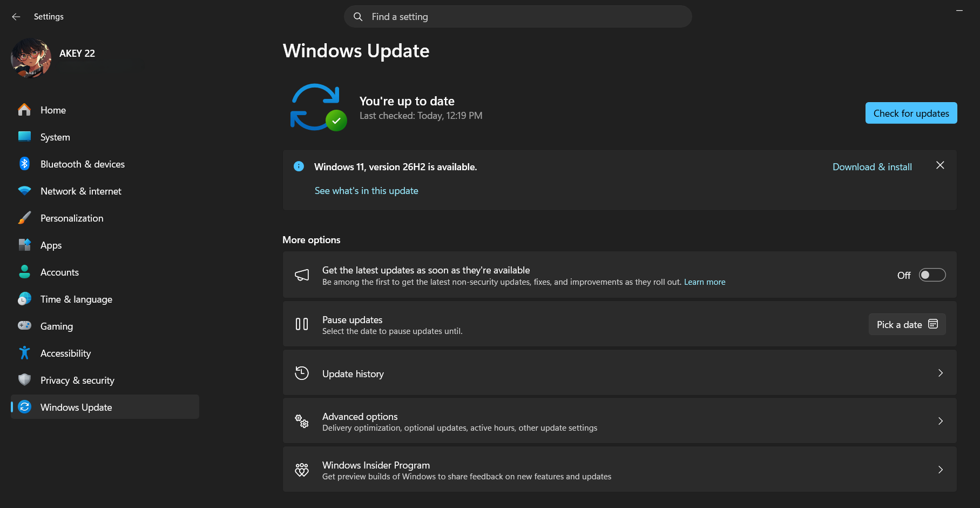This screenshot has width=980, height=508.
Task: Open the Update history row
Action: 619,373
